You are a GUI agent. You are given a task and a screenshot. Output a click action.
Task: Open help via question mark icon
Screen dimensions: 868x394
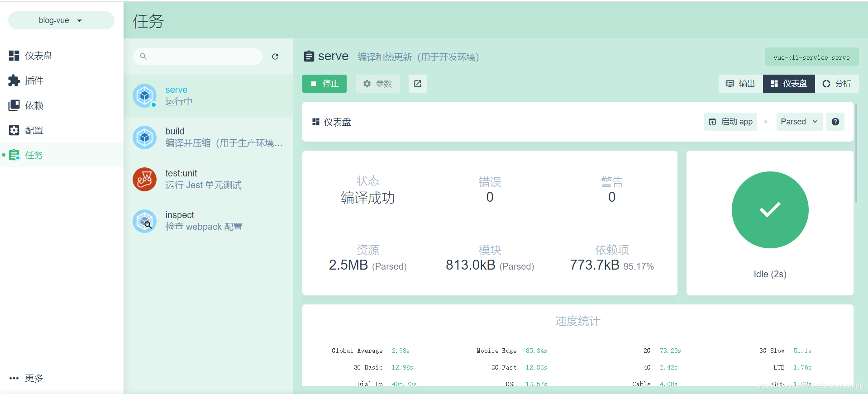(x=835, y=122)
